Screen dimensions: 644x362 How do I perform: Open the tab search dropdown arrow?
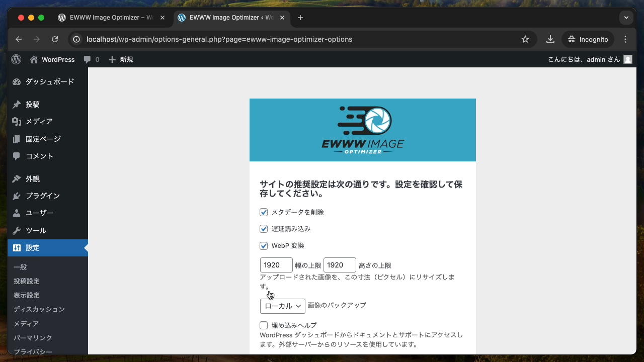point(626,18)
